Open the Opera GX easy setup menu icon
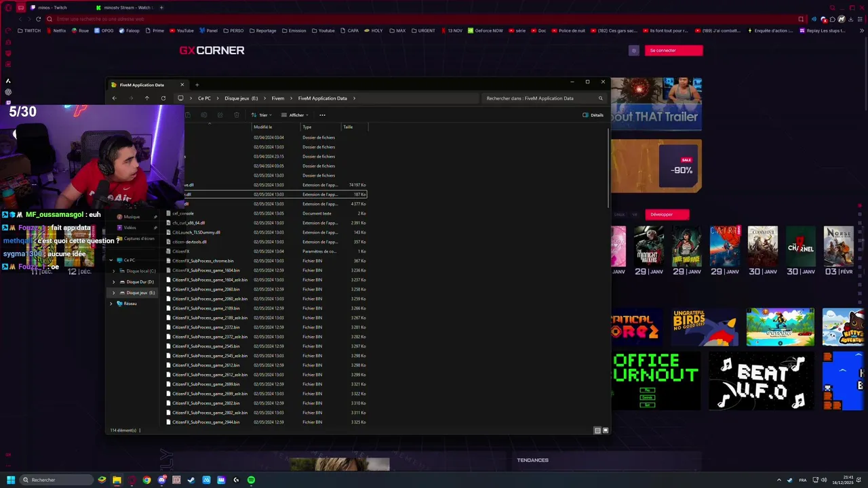The width and height of the screenshot is (868, 488). pyautogui.click(x=861, y=19)
